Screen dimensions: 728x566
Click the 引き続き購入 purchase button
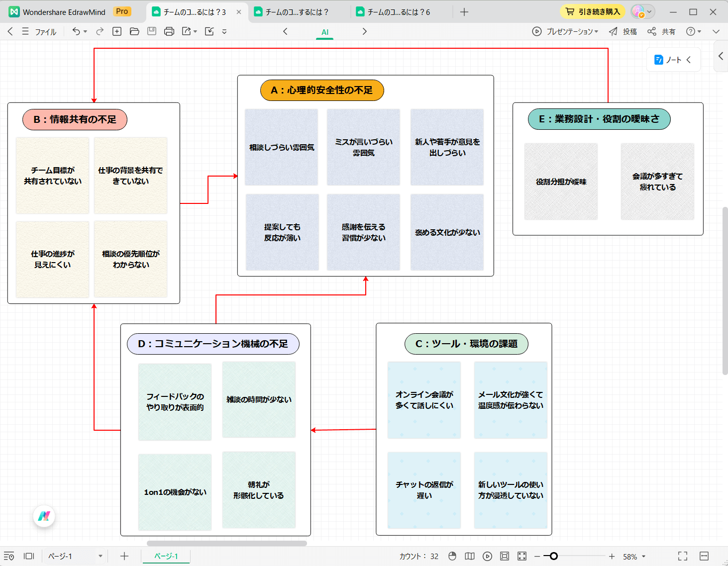[593, 11]
